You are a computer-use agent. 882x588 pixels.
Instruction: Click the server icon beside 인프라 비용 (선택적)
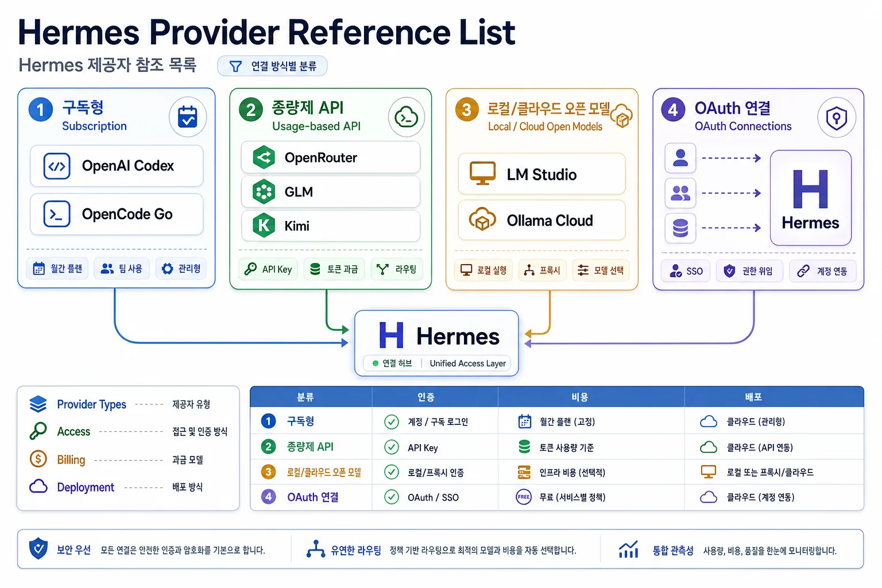524,472
